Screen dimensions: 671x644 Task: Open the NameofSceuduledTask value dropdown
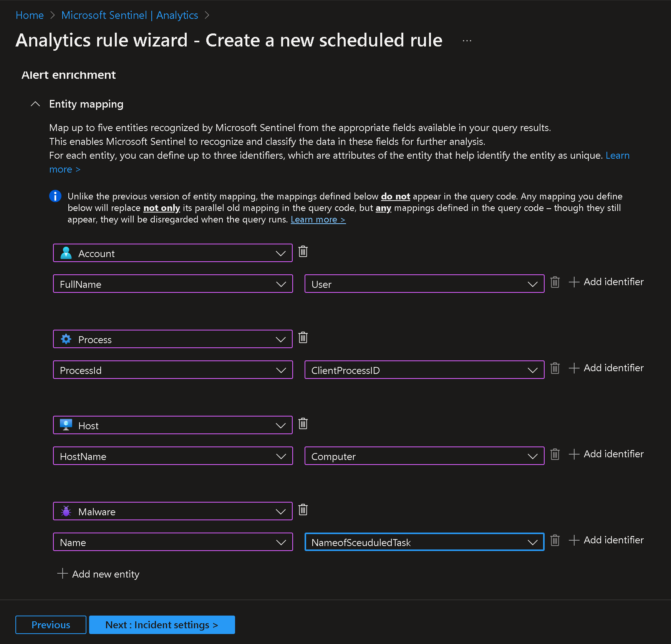424,542
